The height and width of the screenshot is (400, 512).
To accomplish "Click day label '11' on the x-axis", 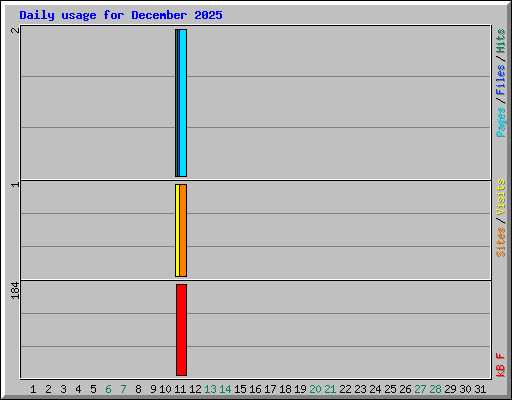I will tap(180, 389).
